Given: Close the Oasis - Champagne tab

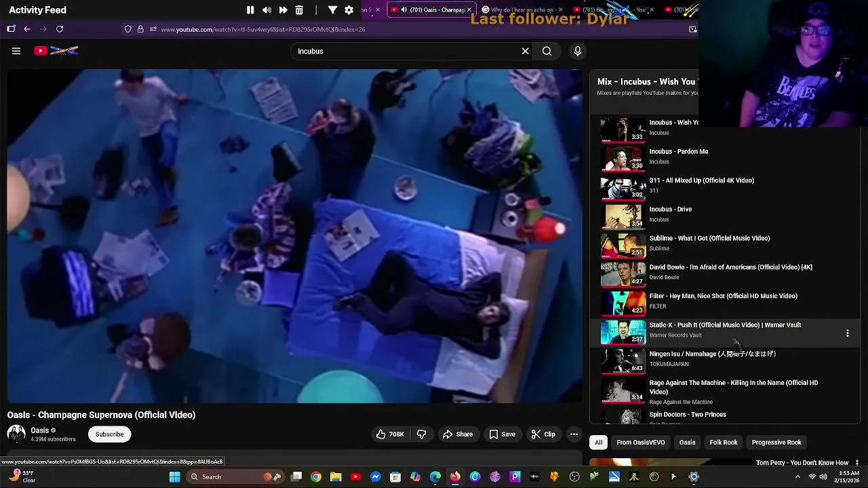Looking at the screenshot, I should [x=469, y=10].
